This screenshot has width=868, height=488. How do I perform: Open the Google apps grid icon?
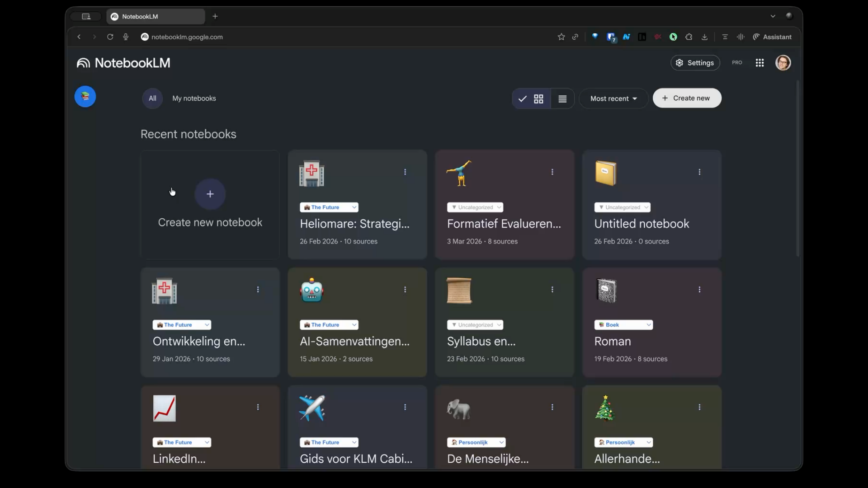759,63
